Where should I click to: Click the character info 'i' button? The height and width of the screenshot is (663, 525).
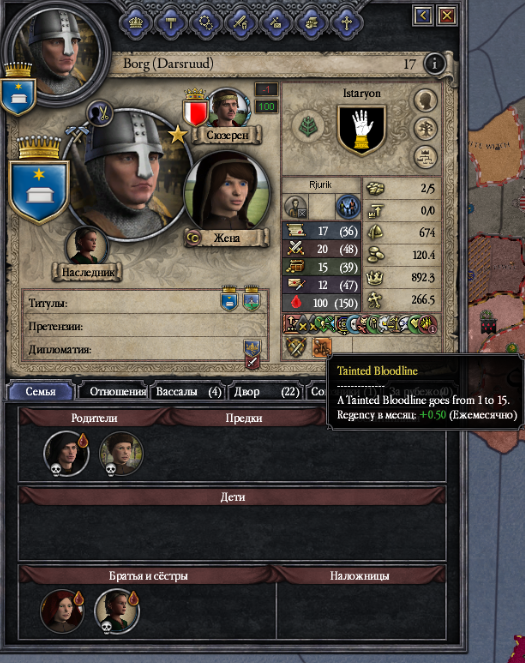435,64
